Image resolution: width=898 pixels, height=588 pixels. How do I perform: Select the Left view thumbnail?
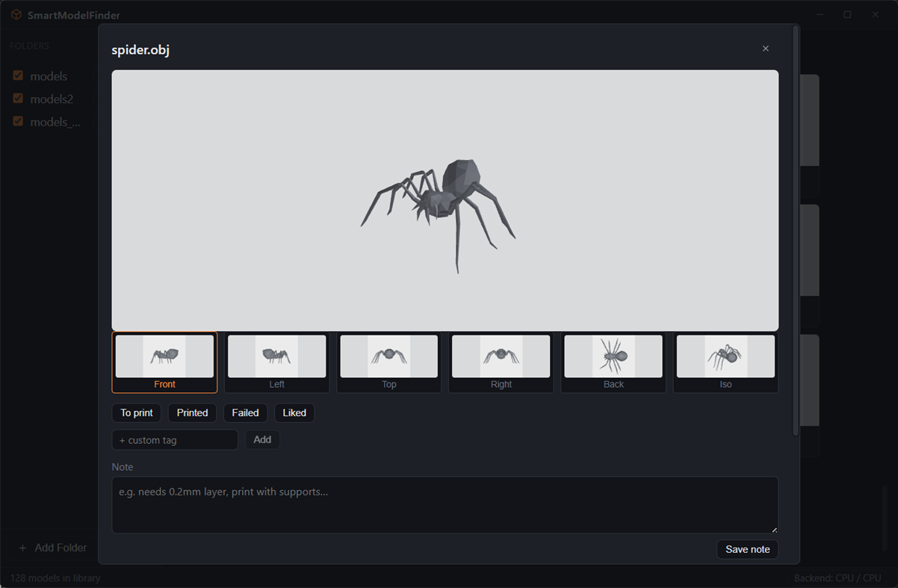(x=276, y=362)
